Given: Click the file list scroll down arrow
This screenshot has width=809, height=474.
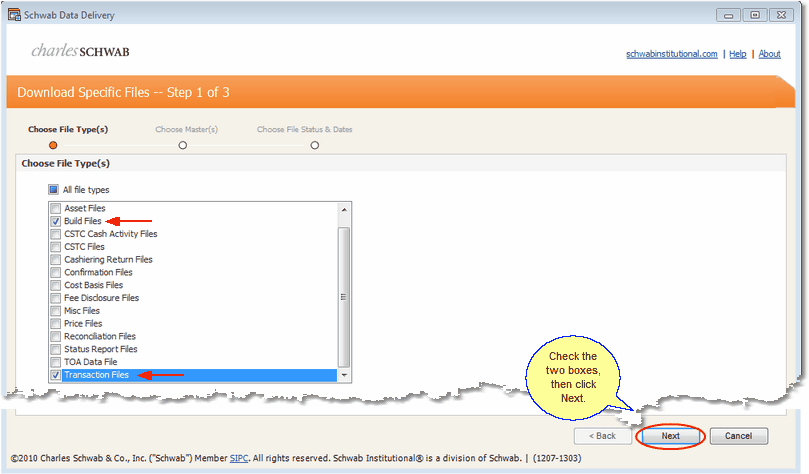Looking at the screenshot, I should click(x=344, y=375).
